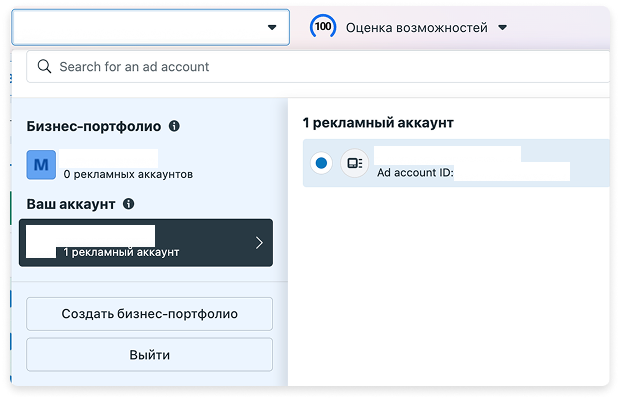The width and height of the screenshot is (620, 400).
Task: Click chevron on selected personal account
Action: (x=259, y=243)
